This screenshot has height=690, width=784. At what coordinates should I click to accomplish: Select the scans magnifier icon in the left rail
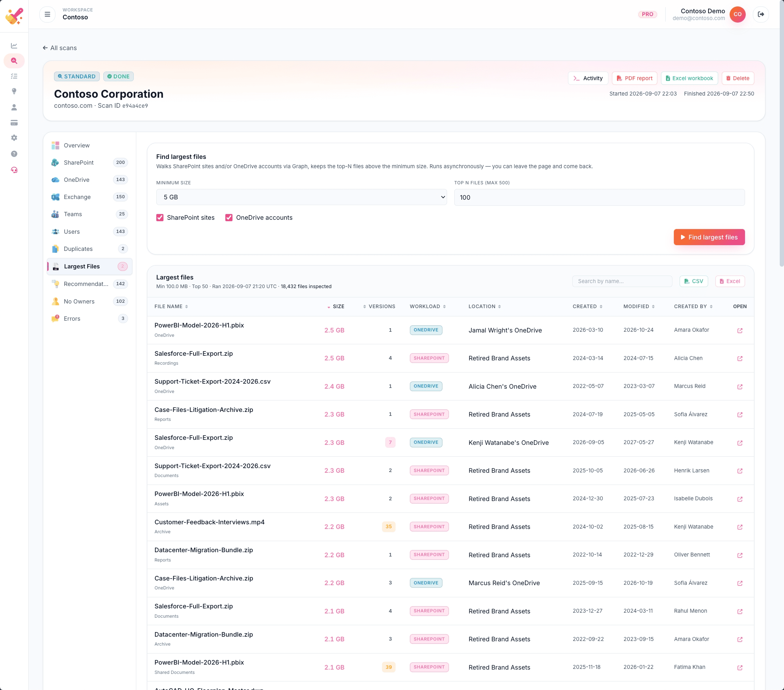pos(14,60)
